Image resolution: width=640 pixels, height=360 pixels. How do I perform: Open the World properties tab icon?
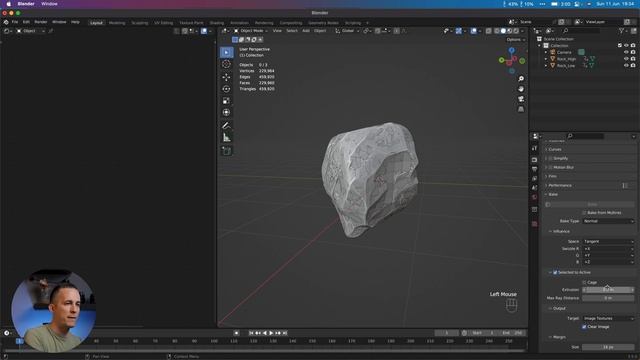tap(534, 197)
